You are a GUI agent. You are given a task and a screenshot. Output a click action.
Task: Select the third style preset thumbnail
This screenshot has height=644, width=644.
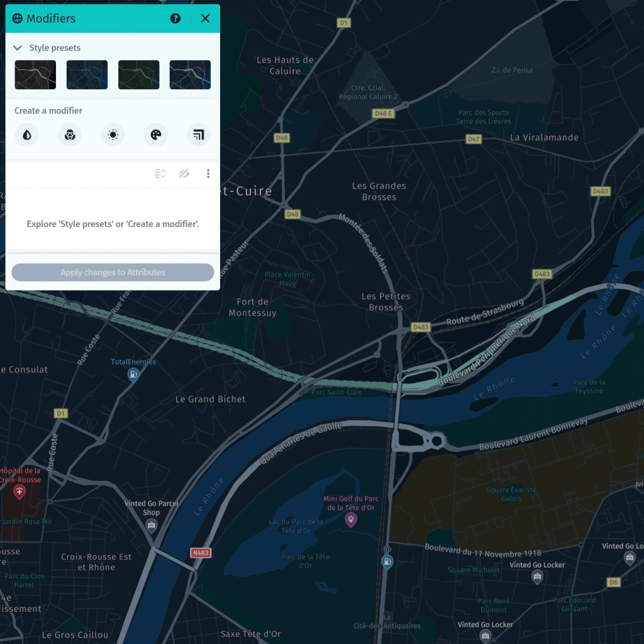[138, 75]
